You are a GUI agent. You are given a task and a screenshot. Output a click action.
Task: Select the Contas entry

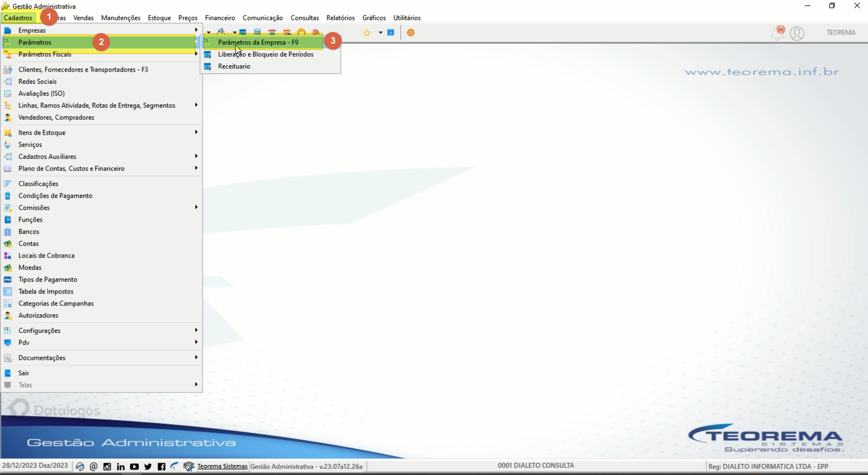(x=102, y=243)
